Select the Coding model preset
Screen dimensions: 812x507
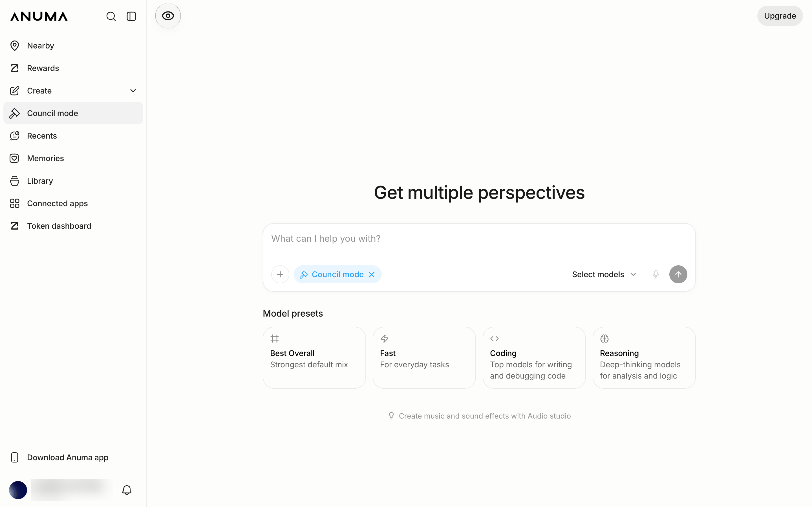tap(534, 357)
